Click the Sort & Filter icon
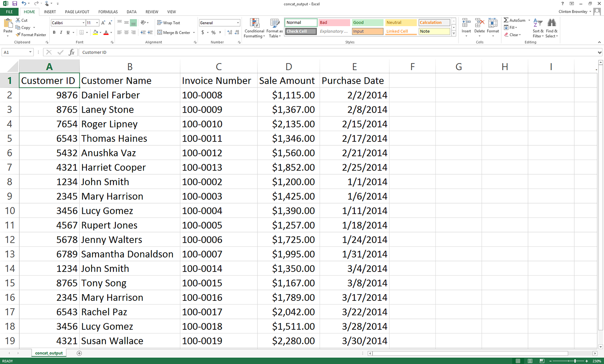Image resolution: width=604 pixels, height=364 pixels. [538, 24]
